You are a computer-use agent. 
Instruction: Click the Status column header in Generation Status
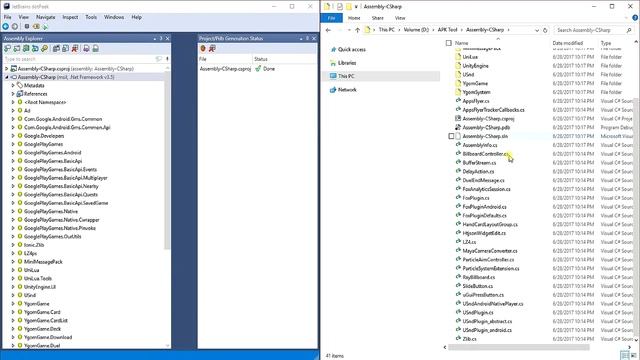(260, 59)
